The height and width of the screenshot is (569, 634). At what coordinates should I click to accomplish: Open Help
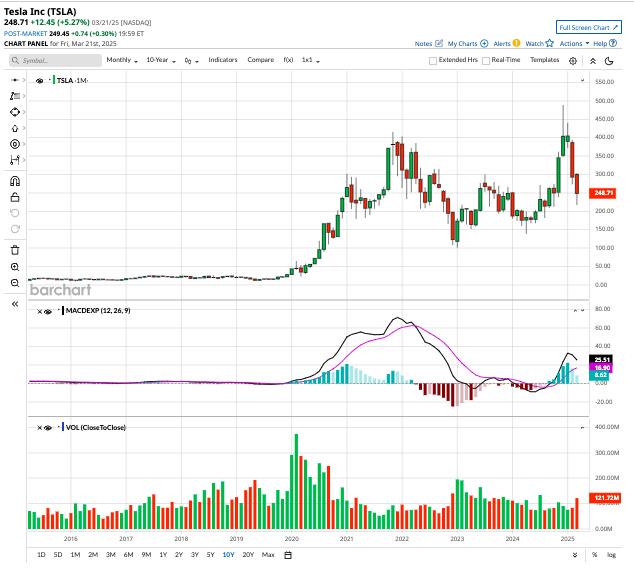click(x=605, y=43)
